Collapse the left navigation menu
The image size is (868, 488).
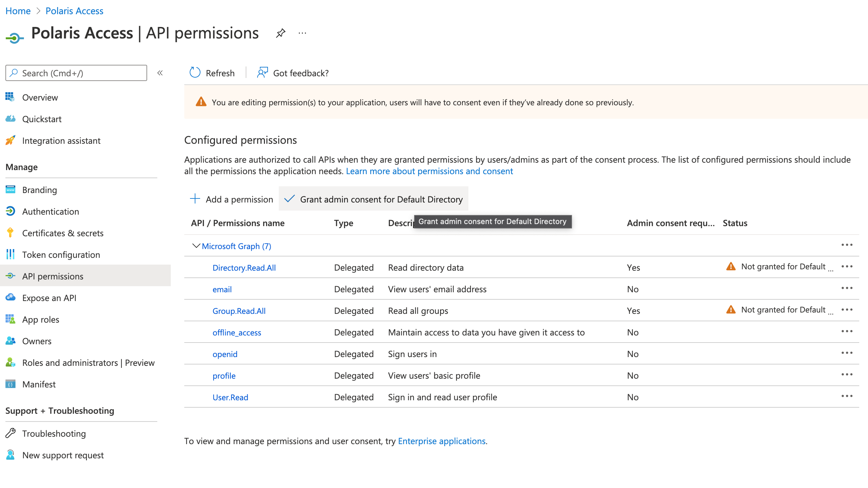pyautogui.click(x=160, y=73)
